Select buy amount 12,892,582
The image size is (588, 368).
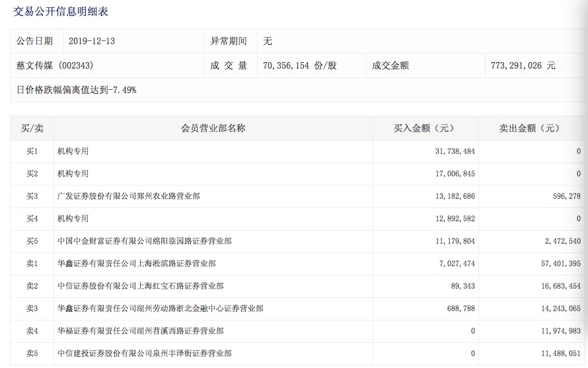[x=455, y=219]
